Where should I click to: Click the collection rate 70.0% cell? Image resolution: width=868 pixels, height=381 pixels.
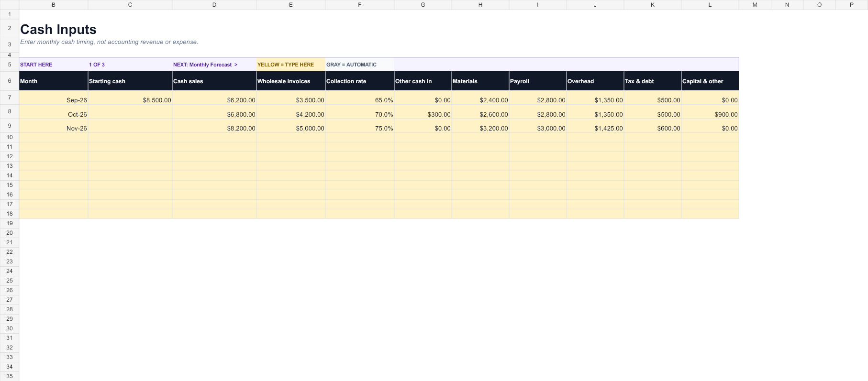(x=360, y=112)
